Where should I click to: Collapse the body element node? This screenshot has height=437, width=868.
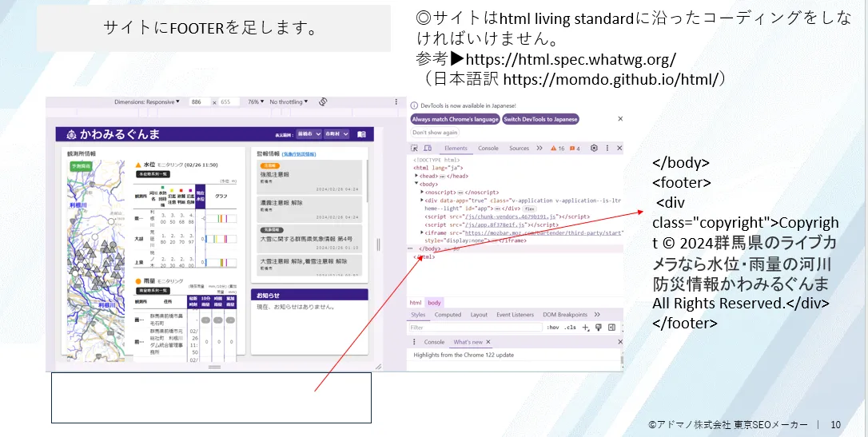417,185
